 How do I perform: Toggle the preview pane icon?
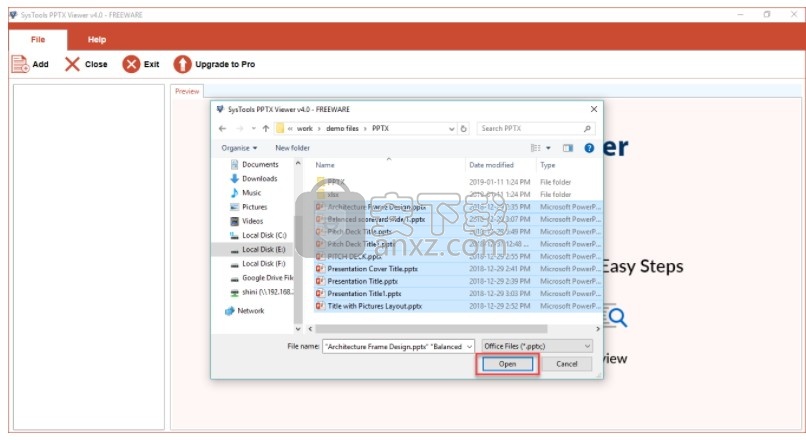click(x=568, y=148)
